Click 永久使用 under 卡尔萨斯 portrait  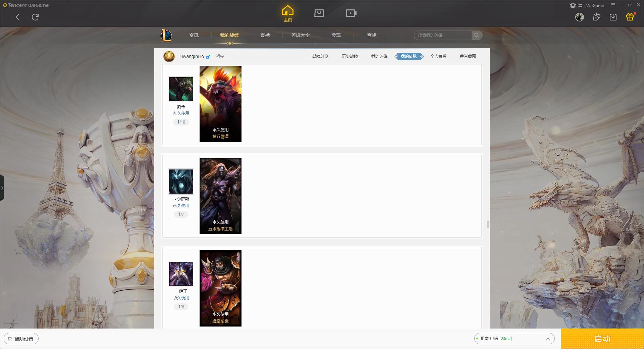[x=181, y=206]
